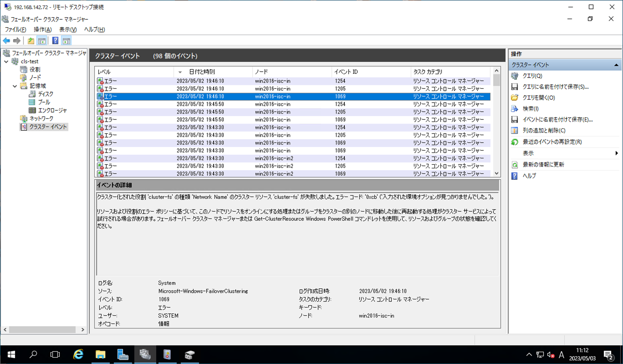Open 検索(I) search action
Viewport: 623px width, 364px height.
pyautogui.click(x=530, y=109)
